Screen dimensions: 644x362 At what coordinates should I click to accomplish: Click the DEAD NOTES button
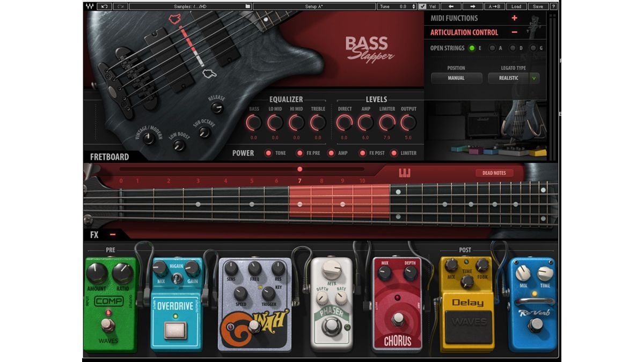tap(494, 173)
